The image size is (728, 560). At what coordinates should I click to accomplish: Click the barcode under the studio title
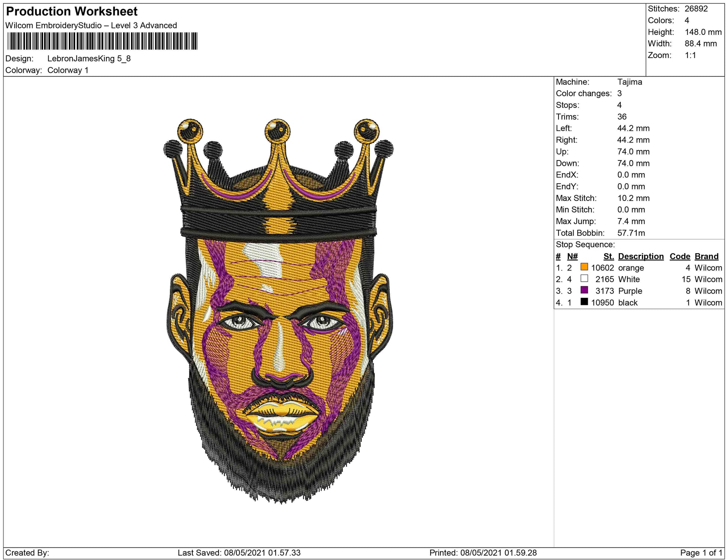[102, 41]
